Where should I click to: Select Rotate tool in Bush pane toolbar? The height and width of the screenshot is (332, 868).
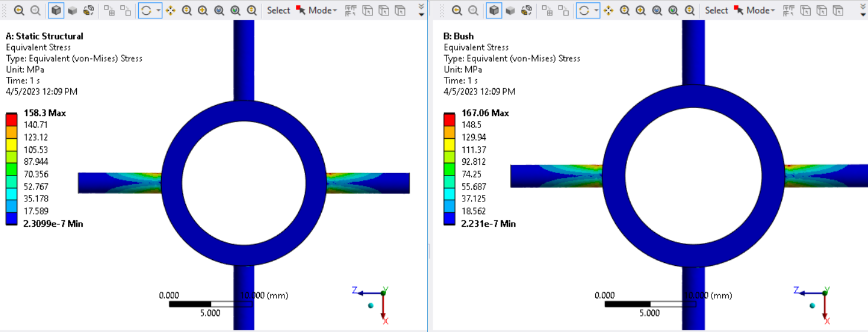pos(584,11)
